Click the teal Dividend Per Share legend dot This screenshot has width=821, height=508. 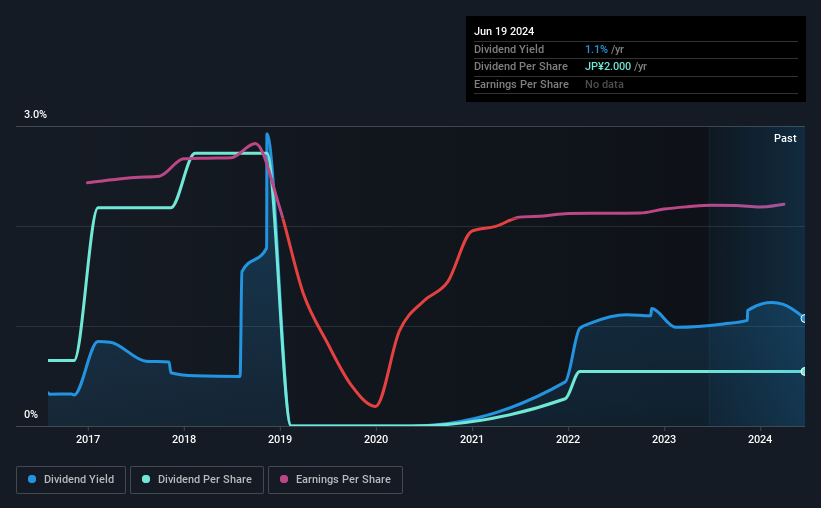(146, 479)
